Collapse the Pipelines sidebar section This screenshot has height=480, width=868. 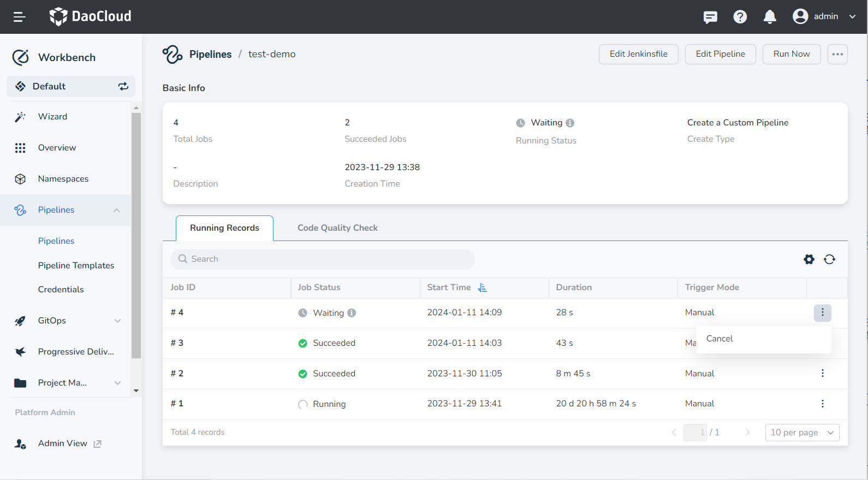pos(116,211)
